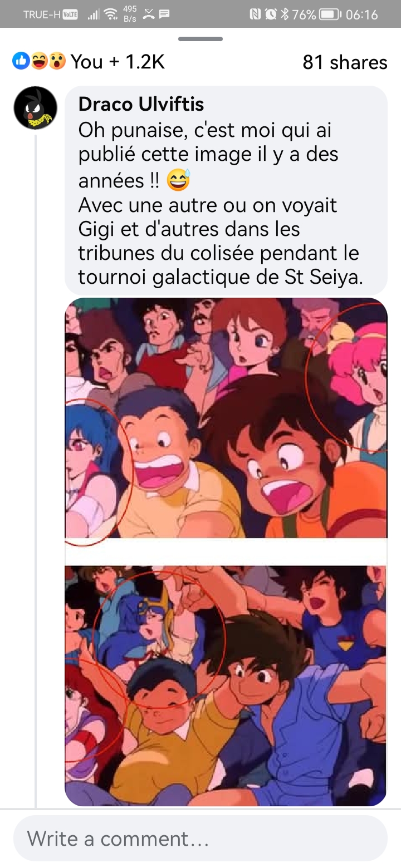
Task: View the 81 shares list
Action: 345,62
